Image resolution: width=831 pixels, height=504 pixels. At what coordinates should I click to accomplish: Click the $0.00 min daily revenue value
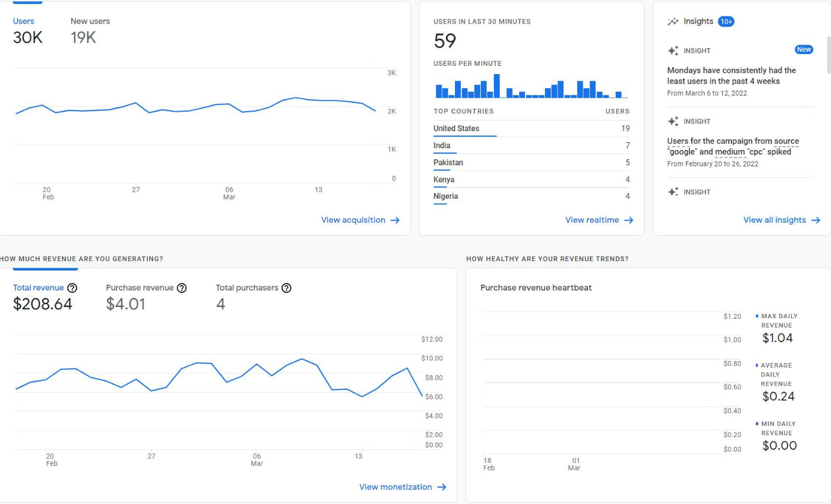779,446
